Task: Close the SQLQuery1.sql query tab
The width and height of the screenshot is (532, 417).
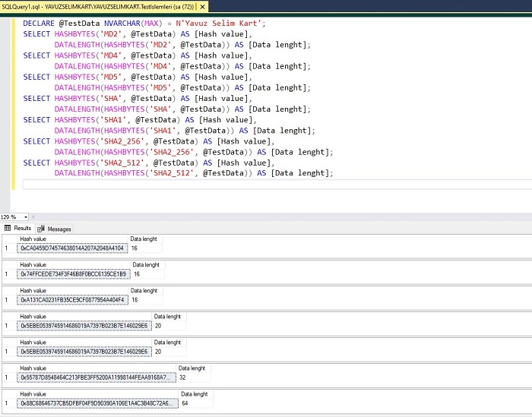Action: tap(202, 6)
